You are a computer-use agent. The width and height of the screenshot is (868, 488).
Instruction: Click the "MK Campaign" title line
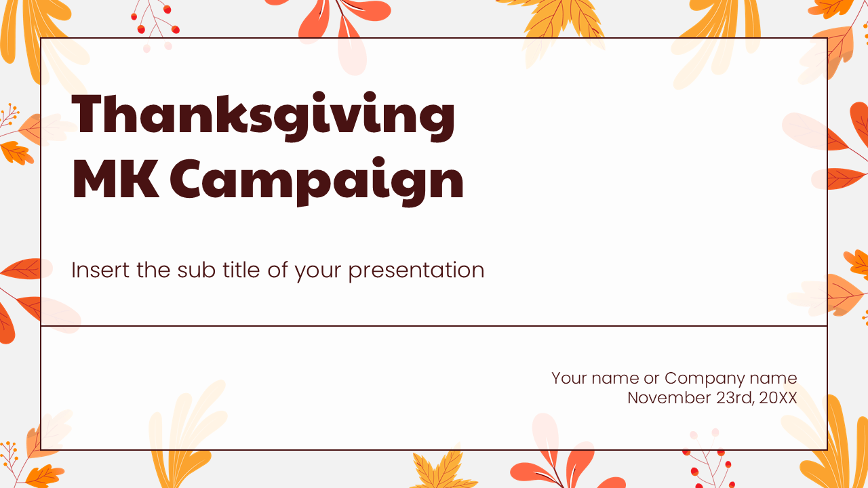[268, 179]
